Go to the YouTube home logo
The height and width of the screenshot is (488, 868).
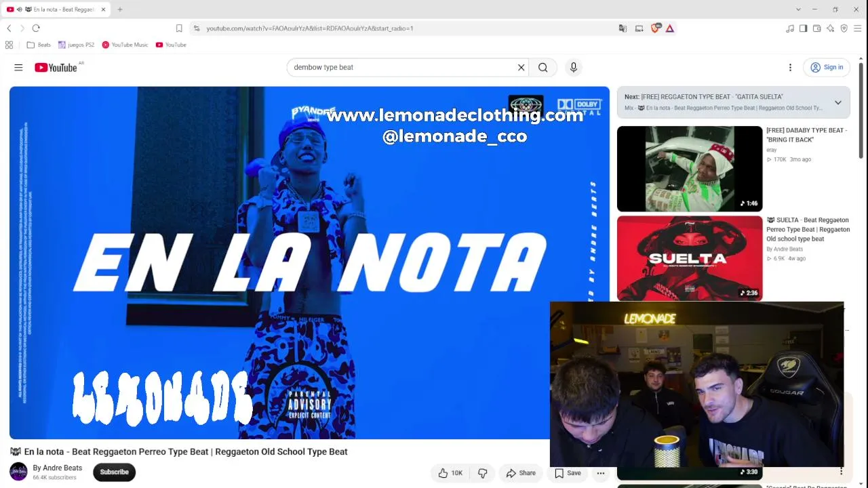tap(56, 67)
